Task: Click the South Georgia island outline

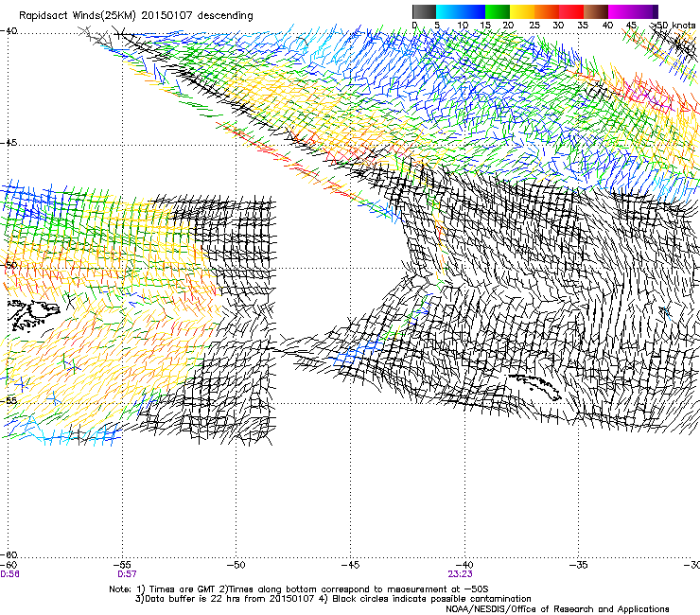Action: [534, 386]
